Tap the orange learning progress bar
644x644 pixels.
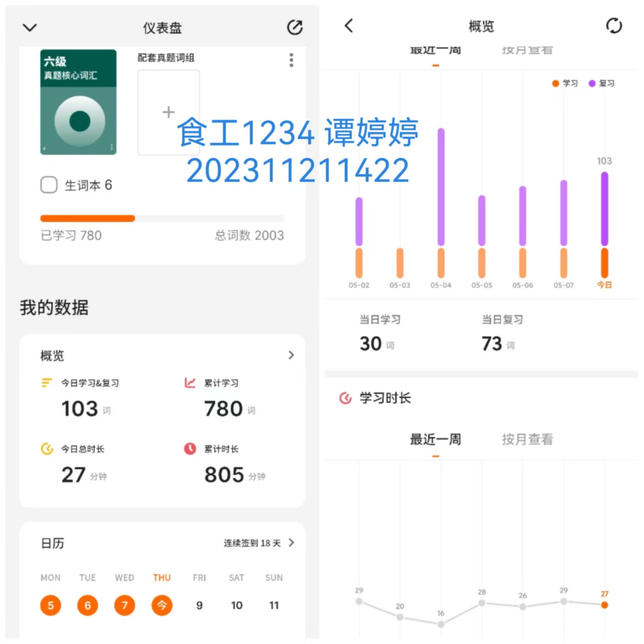tap(88, 218)
